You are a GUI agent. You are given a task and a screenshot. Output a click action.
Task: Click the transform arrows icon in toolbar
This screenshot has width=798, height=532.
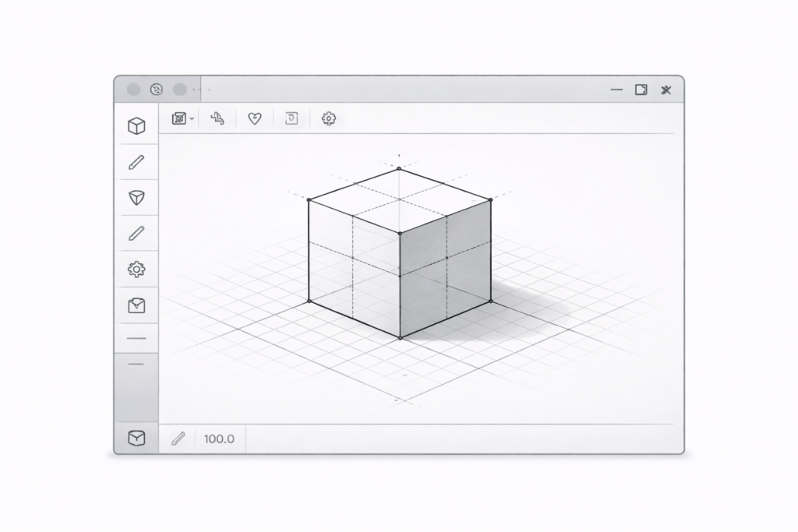[x=218, y=118]
